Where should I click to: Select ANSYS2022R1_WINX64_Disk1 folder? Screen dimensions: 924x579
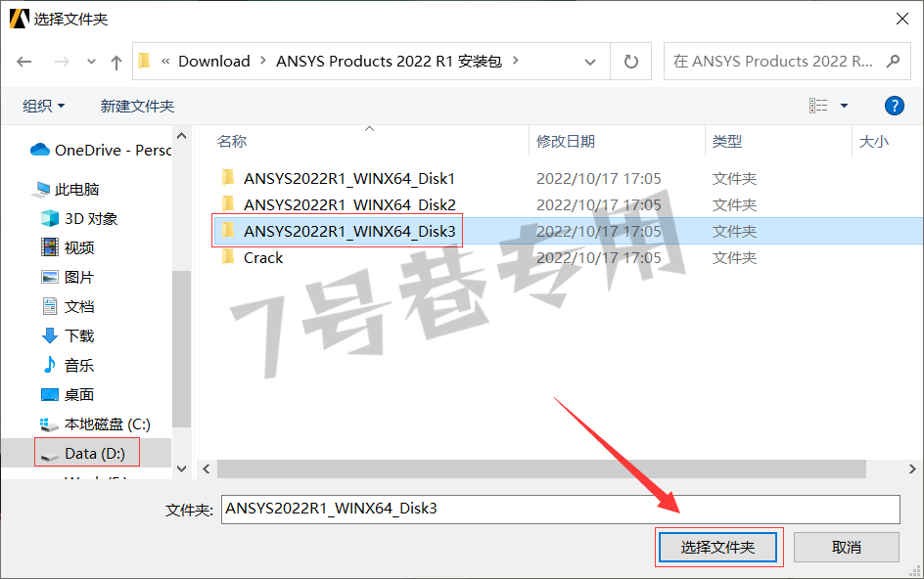pos(348,178)
